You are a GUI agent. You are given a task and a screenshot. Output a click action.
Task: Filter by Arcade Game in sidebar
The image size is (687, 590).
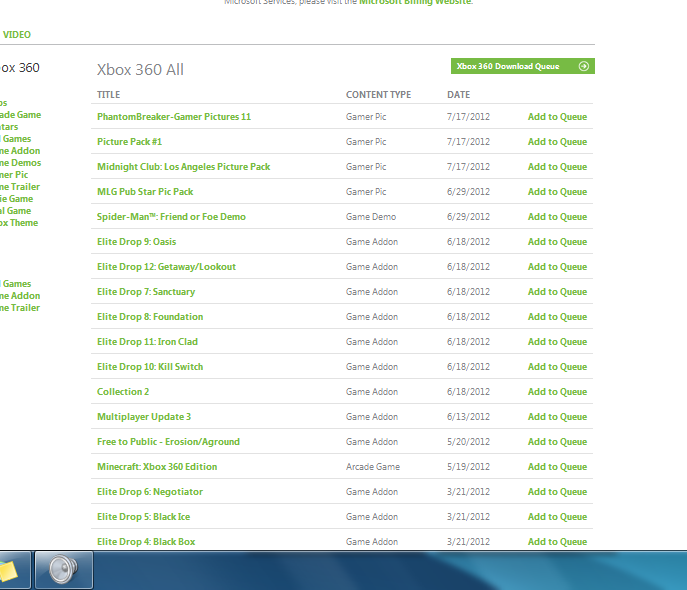pyautogui.click(x=21, y=114)
